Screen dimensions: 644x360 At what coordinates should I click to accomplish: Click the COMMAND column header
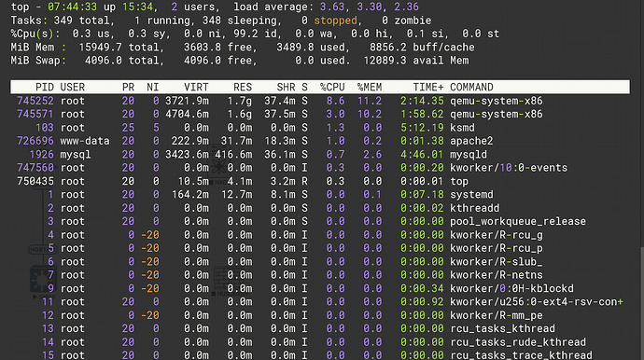click(471, 87)
